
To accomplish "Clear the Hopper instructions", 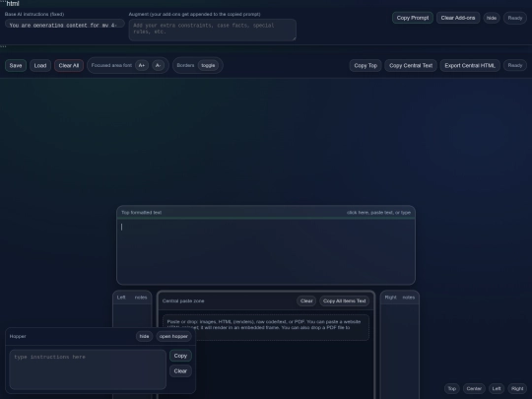I will tap(180, 370).
